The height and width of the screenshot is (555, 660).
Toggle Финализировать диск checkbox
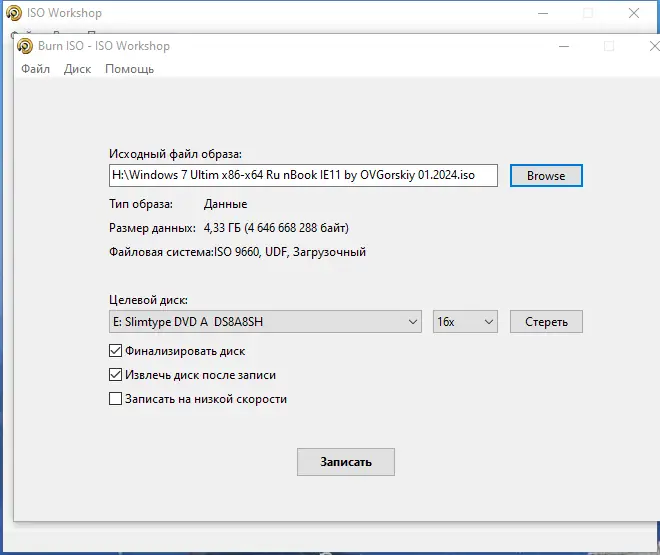[x=115, y=351]
